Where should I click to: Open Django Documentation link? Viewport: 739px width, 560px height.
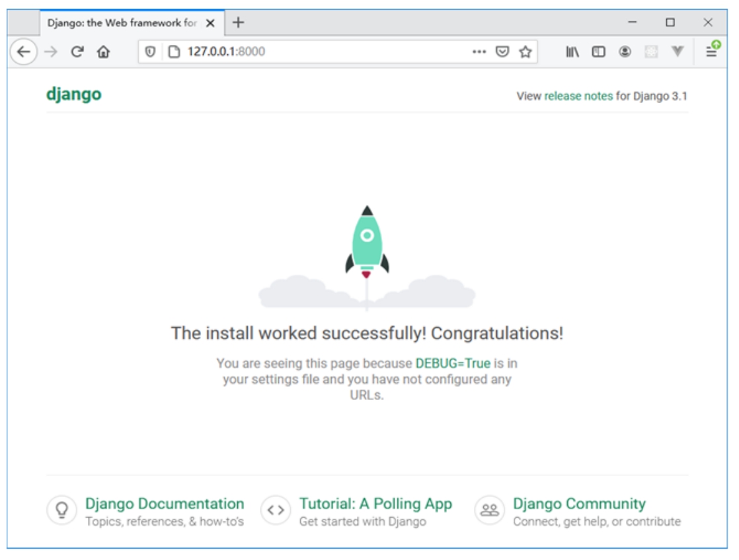click(165, 503)
